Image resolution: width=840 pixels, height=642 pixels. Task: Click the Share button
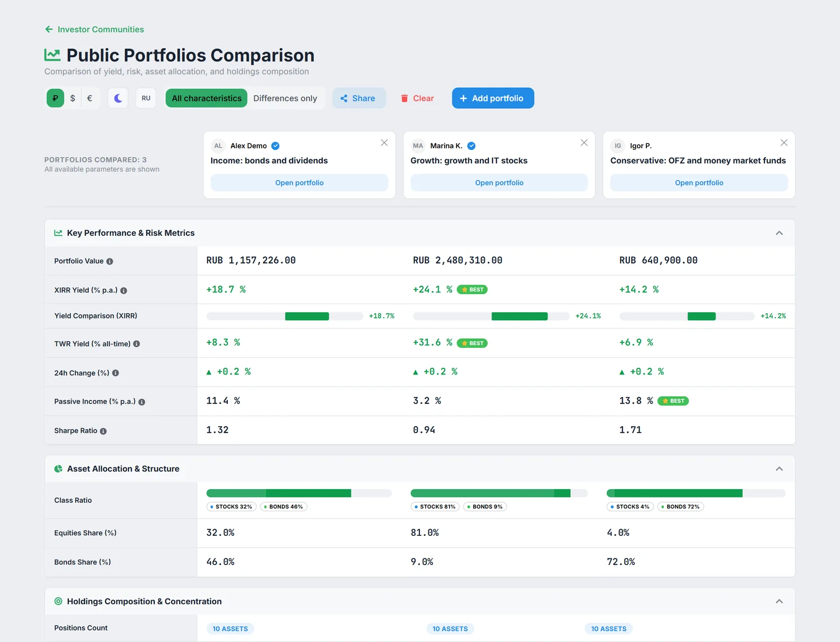(x=359, y=98)
